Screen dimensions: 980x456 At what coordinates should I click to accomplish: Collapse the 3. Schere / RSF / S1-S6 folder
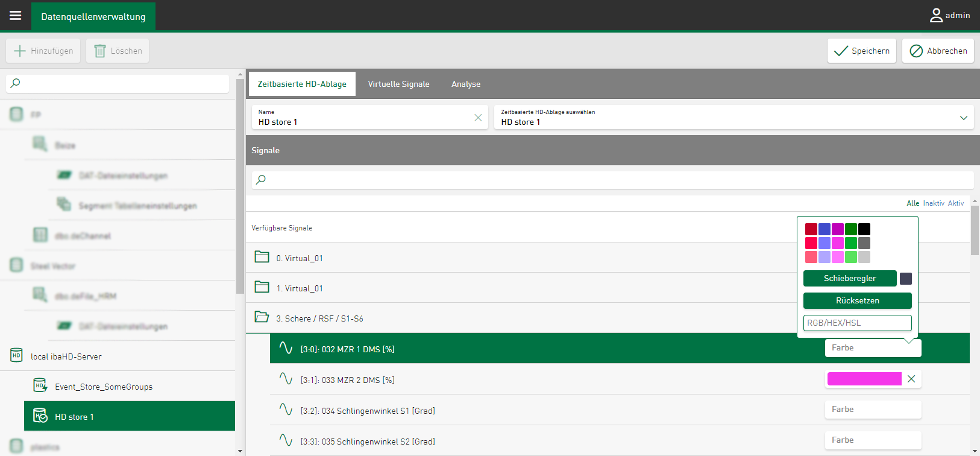(262, 317)
